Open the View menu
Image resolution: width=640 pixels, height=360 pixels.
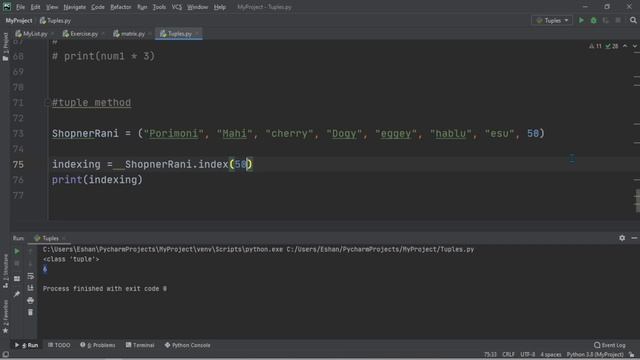coord(52,7)
